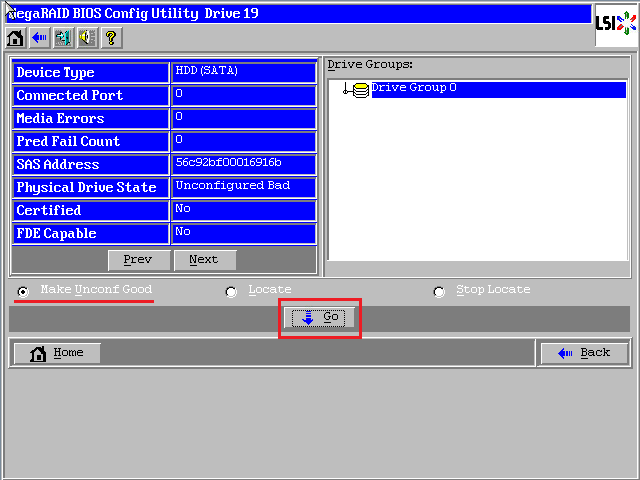Select Drive Group 0 in the tree
The image size is (640, 480).
(x=414, y=88)
